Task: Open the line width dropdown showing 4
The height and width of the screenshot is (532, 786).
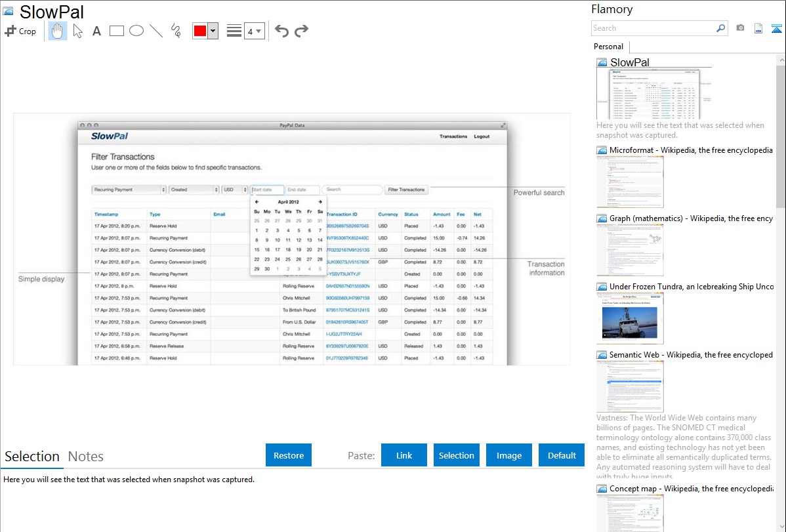Action: point(254,31)
